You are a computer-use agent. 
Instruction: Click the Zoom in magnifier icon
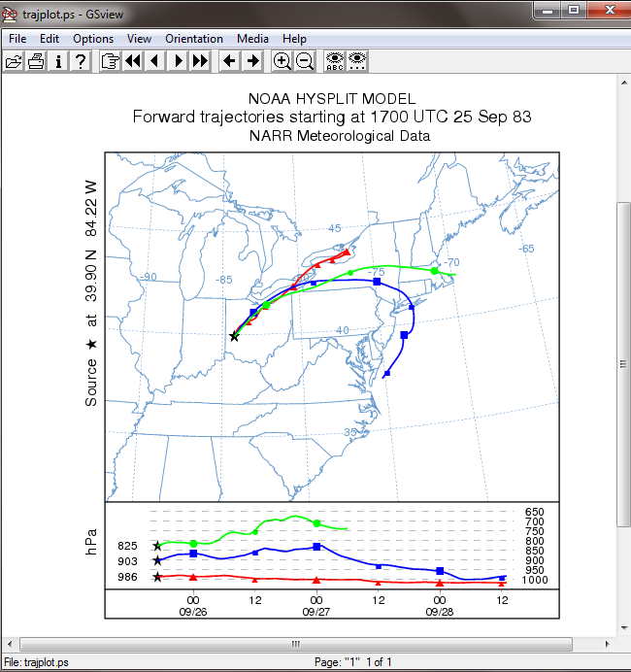pos(282,61)
